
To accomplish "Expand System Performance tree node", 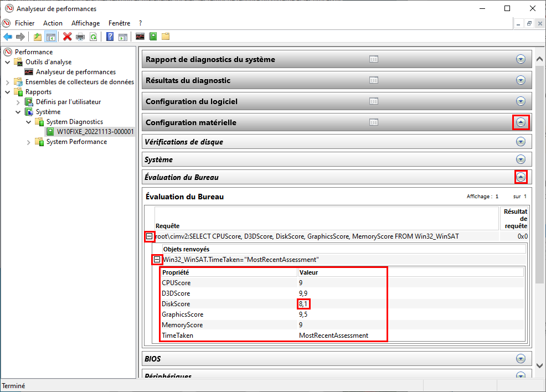I will point(29,142).
